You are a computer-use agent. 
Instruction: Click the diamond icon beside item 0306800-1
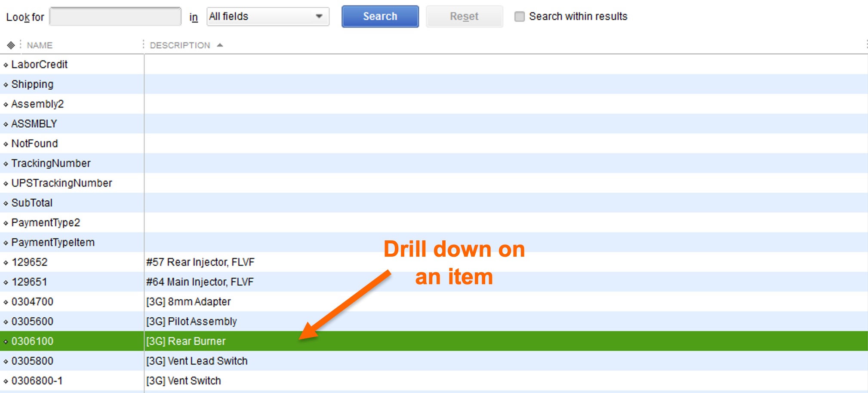(6, 381)
